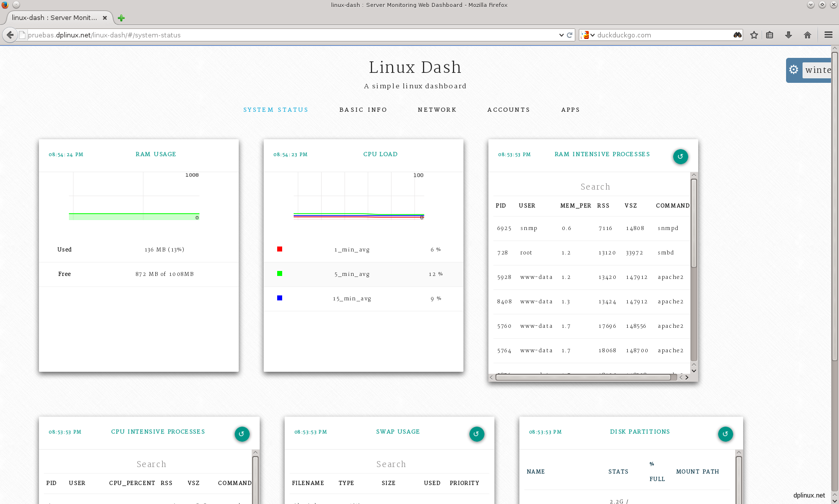This screenshot has width=839, height=504.
Task: Refresh the Disk Partitions widget
Action: [726, 434]
